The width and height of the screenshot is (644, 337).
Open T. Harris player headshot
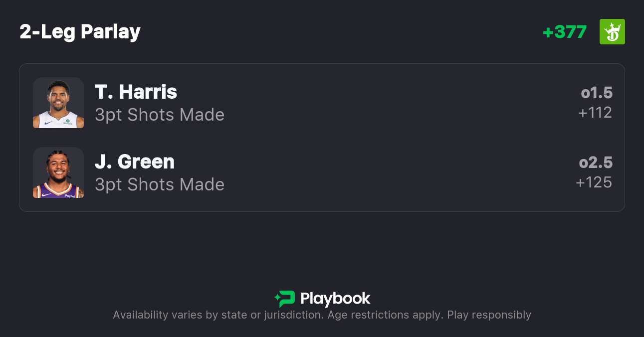click(x=58, y=103)
